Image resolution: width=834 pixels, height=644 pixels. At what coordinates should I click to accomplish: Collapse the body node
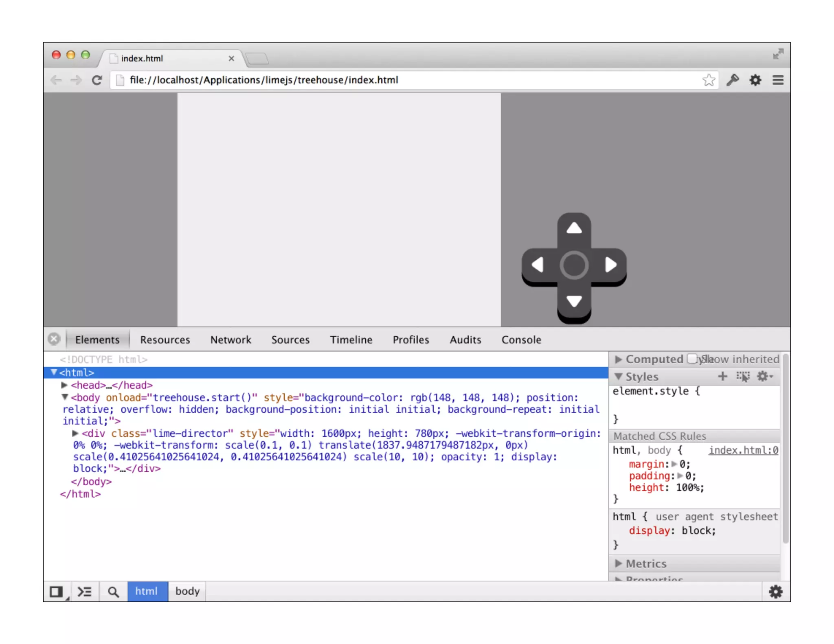point(64,397)
